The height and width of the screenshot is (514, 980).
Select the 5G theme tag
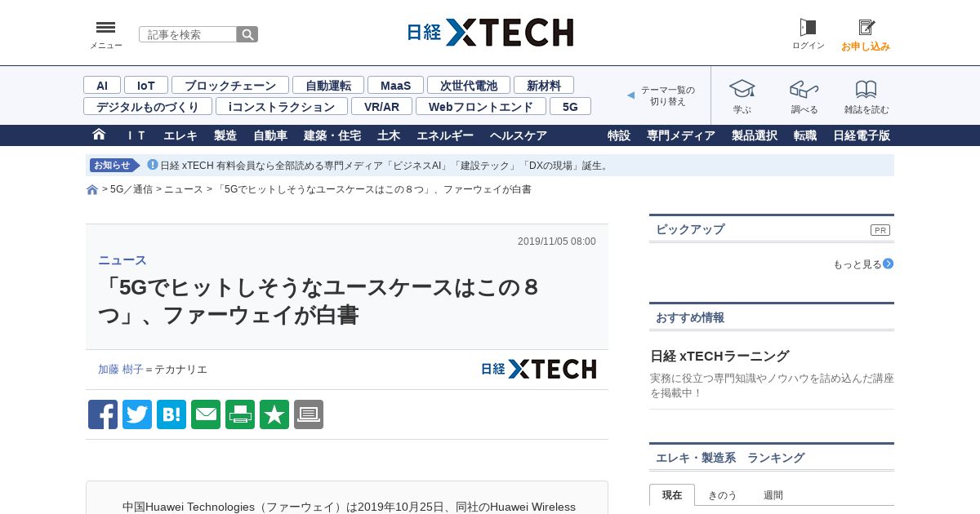point(570,106)
